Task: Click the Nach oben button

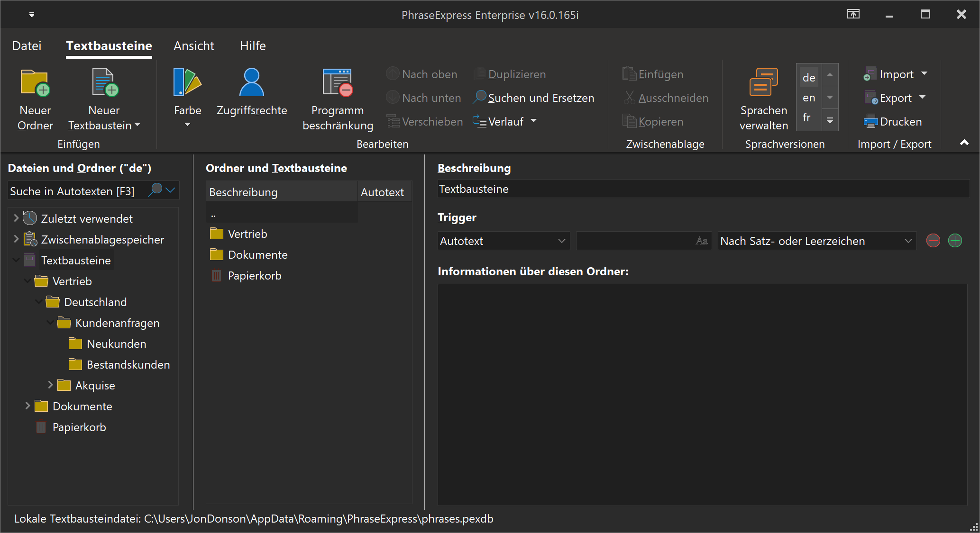Action: 421,74
